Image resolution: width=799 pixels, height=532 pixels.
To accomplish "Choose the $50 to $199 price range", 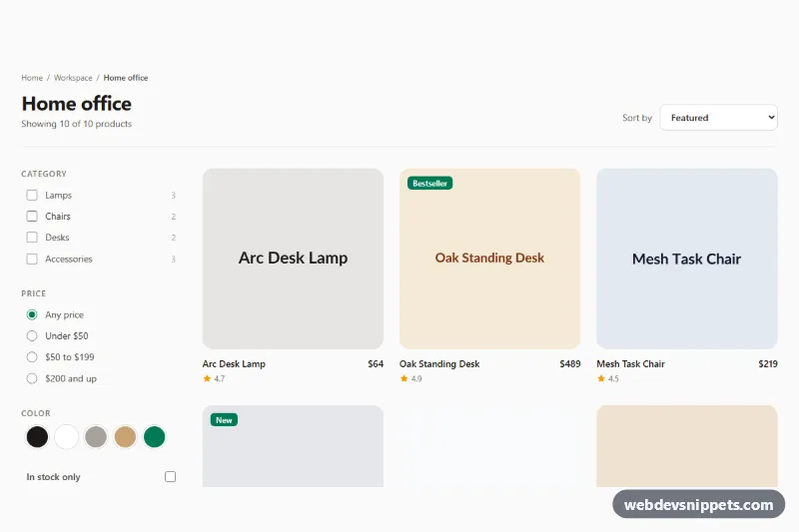I will [x=32, y=357].
